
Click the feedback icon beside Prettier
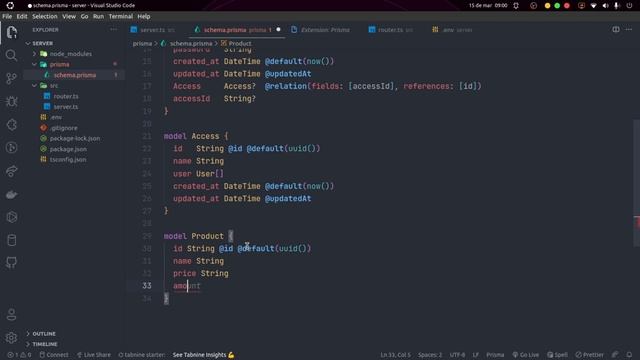[615, 355]
